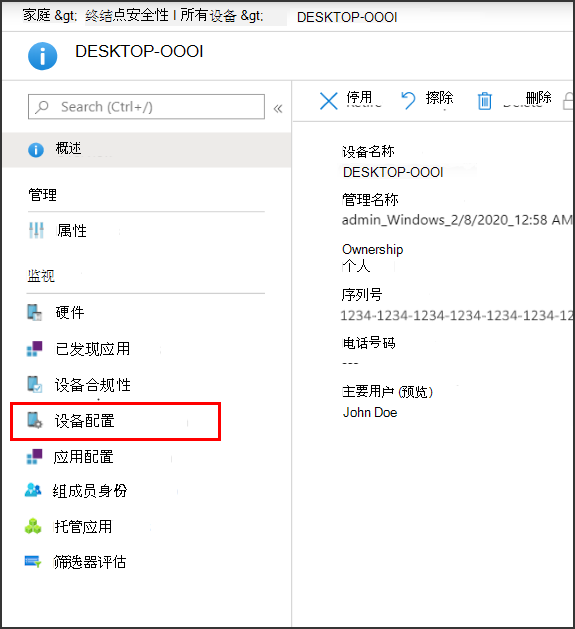Screen dimensions: 575x629
Task: Click the lock icon in toolbar
Action: (568, 101)
